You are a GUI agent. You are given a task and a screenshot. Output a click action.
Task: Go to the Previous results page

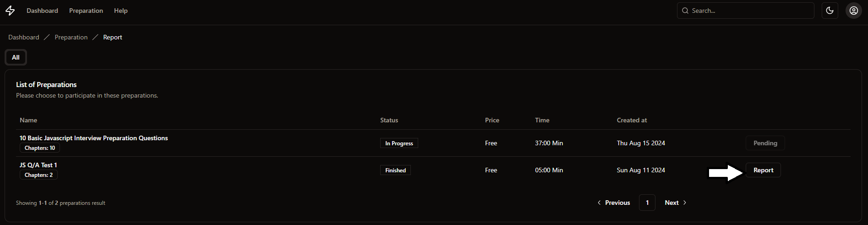(x=614, y=203)
